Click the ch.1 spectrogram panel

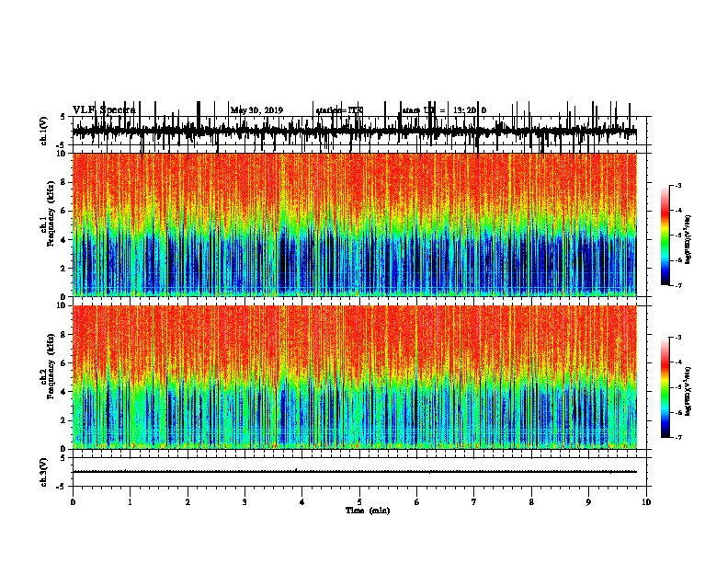(355, 224)
